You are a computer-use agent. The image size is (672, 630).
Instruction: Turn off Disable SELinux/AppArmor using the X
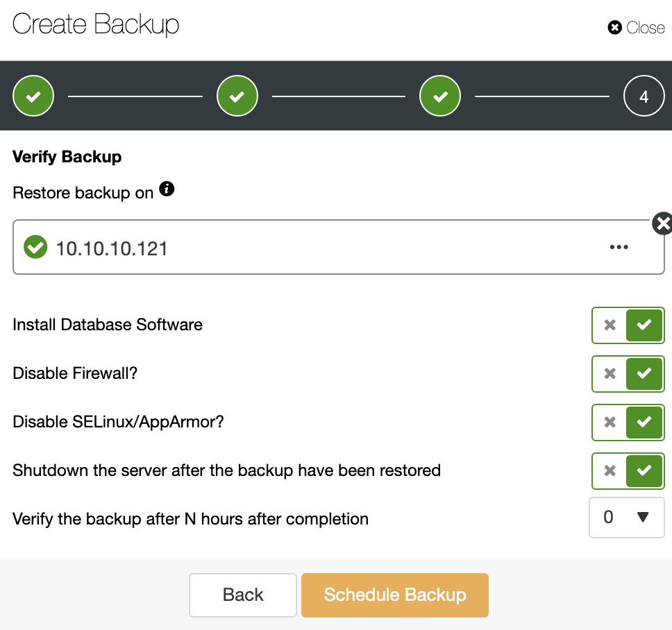click(x=610, y=423)
